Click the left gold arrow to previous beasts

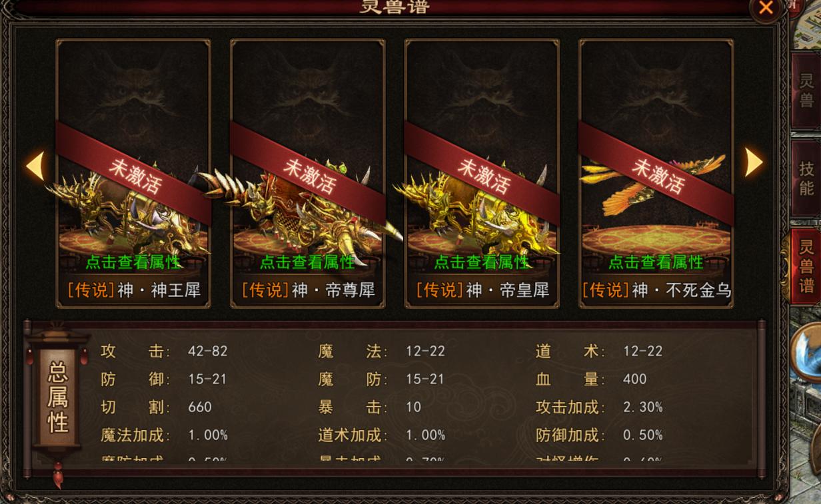(37, 164)
